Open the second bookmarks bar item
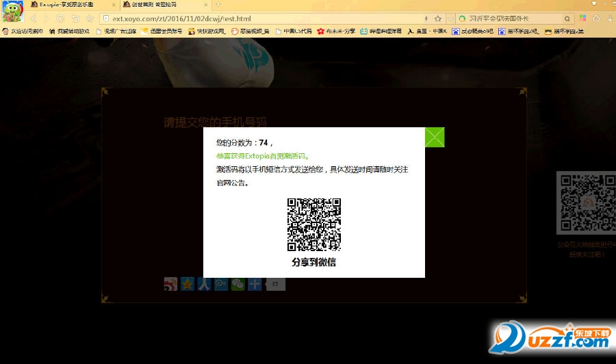 coord(69,31)
